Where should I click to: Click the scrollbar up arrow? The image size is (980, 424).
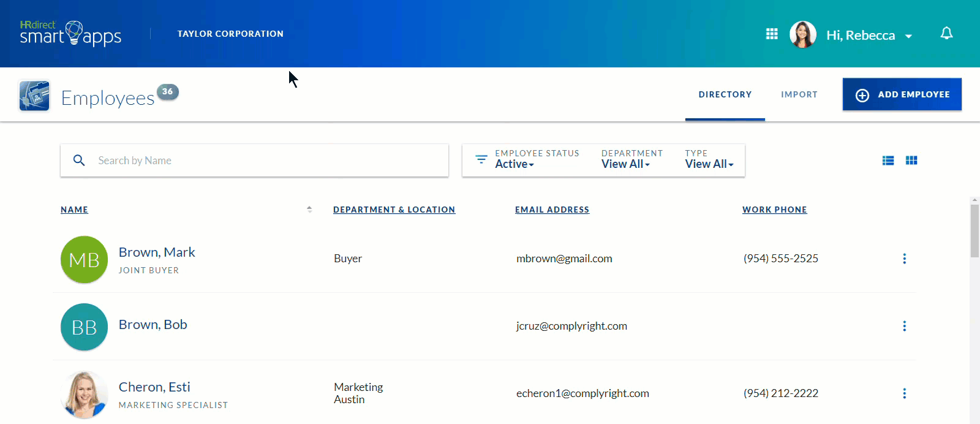[974, 200]
